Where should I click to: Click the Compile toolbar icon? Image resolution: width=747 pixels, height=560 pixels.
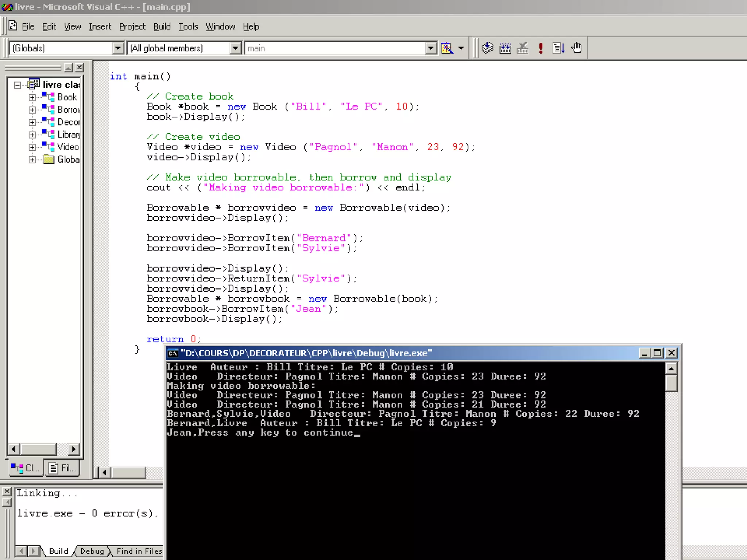487,48
